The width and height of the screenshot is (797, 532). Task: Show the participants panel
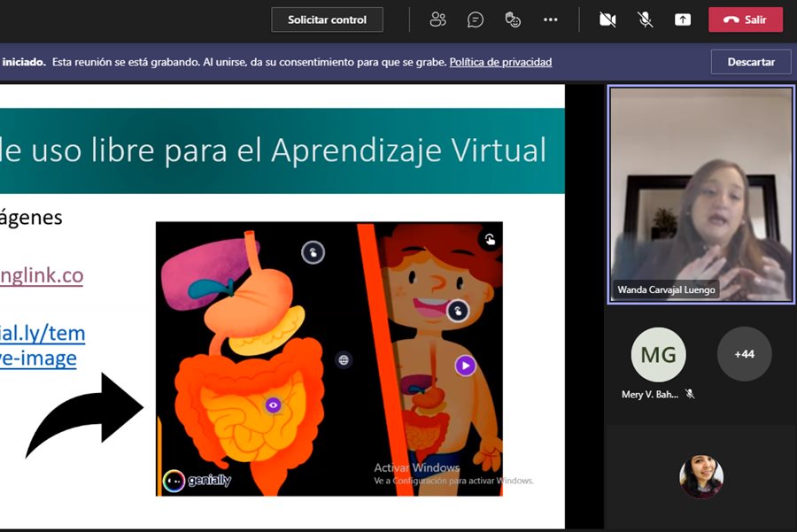pos(437,19)
